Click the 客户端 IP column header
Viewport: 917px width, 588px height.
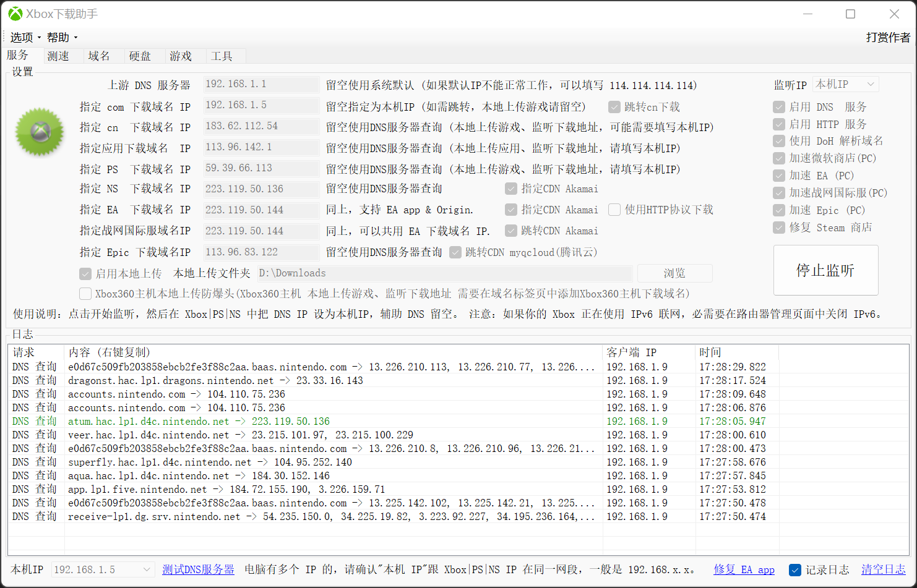(649, 352)
